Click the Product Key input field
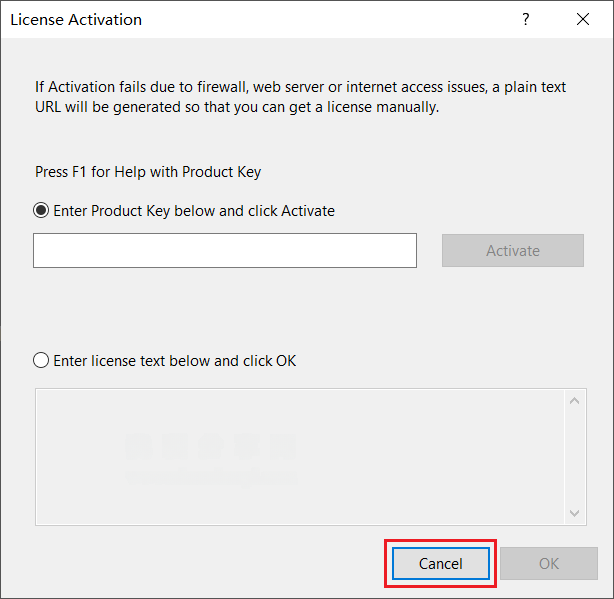 tap(225, 251)
